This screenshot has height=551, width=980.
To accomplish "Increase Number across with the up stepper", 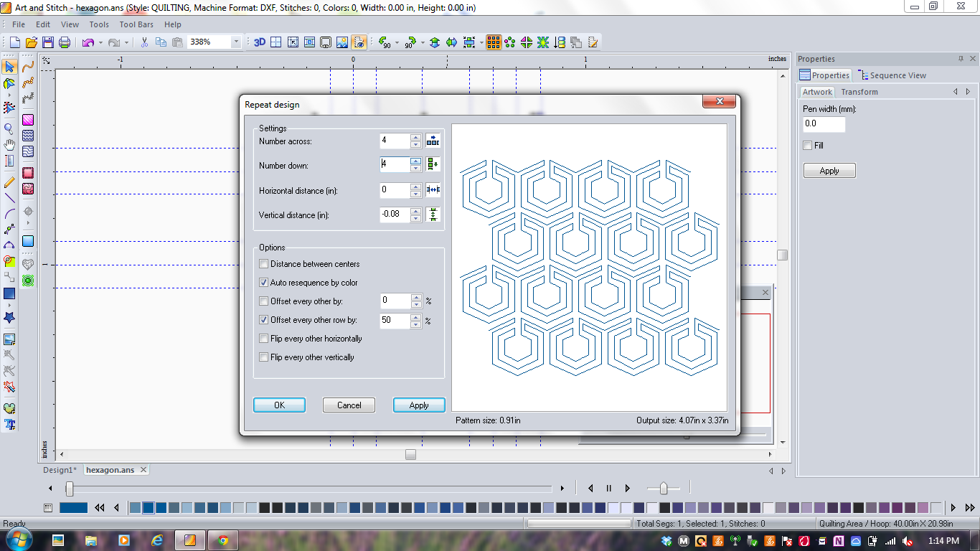I will (x=415, y=137).
